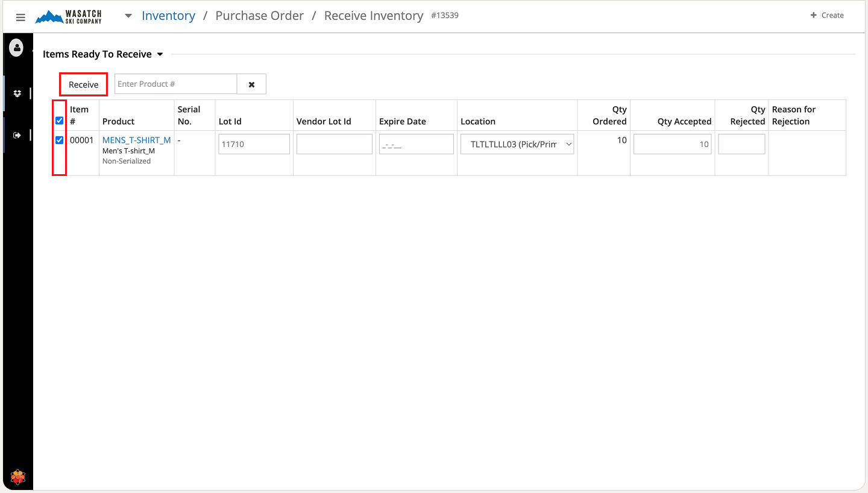Open the dropdown arrow beside Inventory breadcrumb
The image size is (868, 493).
pos(128,16)
